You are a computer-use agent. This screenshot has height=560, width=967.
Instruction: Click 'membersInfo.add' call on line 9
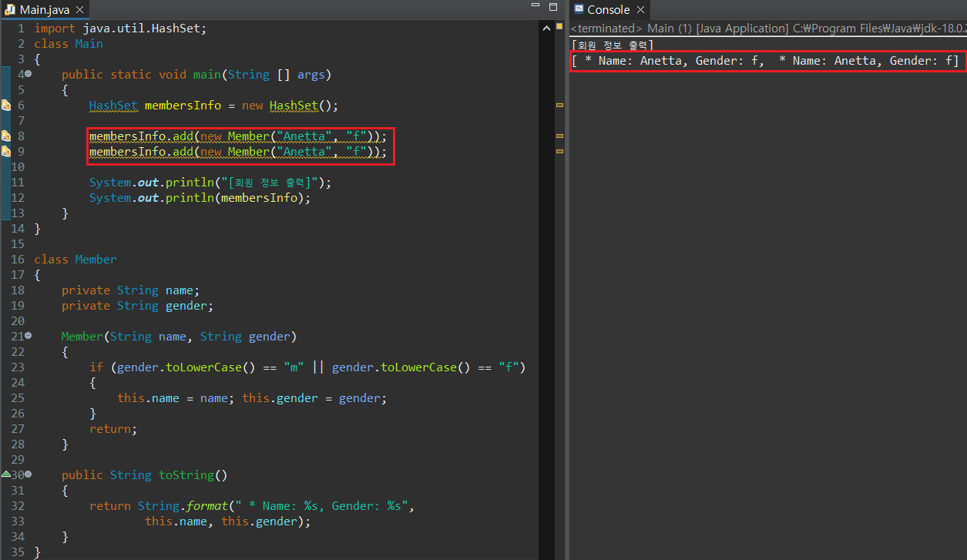tap(141, 152)
